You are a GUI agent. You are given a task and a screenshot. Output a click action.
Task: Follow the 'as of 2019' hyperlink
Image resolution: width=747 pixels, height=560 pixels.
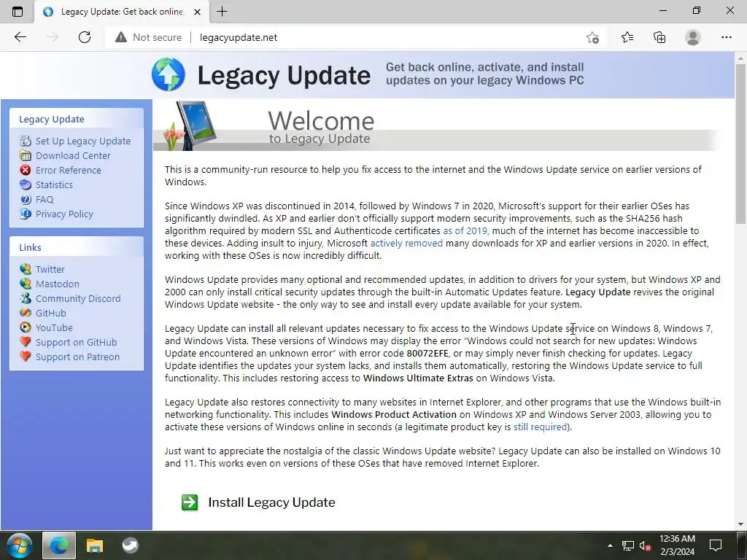click(x=465, y=231)
